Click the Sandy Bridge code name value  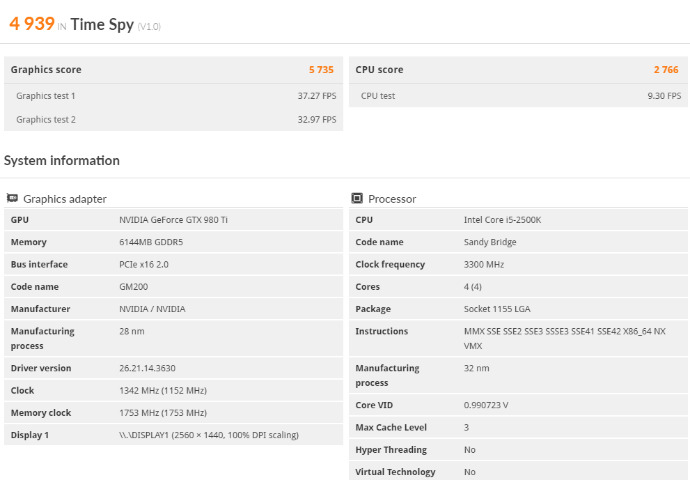(x=490, y=242)
